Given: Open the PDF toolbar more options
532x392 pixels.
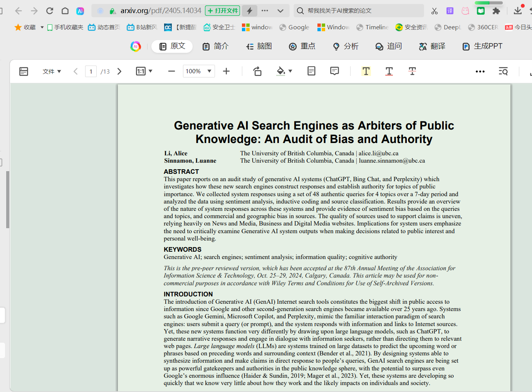Looking at the screenshot, I should pos(480,71).
